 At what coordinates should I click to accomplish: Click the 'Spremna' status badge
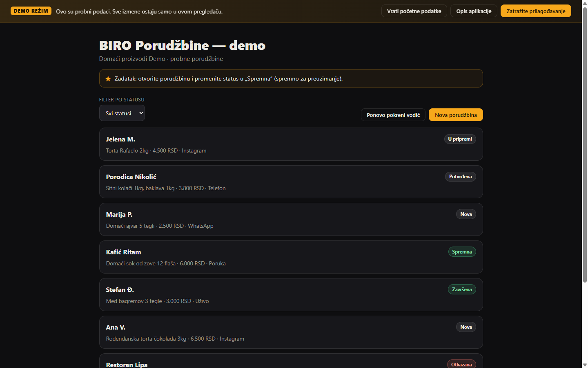[x=462, y=252]
